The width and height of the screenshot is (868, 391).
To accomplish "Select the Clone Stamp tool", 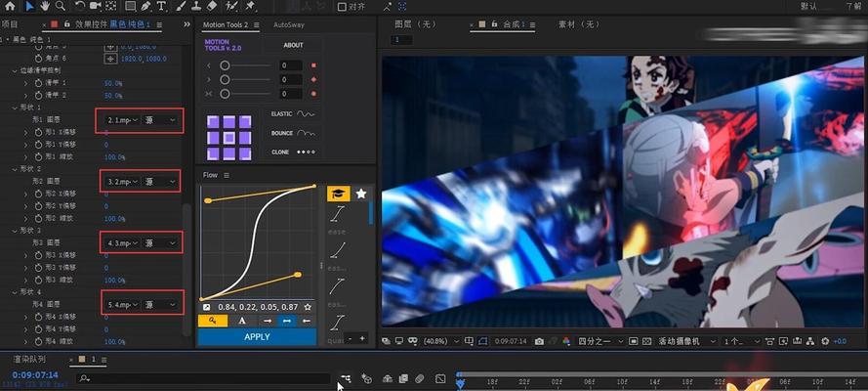I will pyautogui.click(x=196, y=6).
